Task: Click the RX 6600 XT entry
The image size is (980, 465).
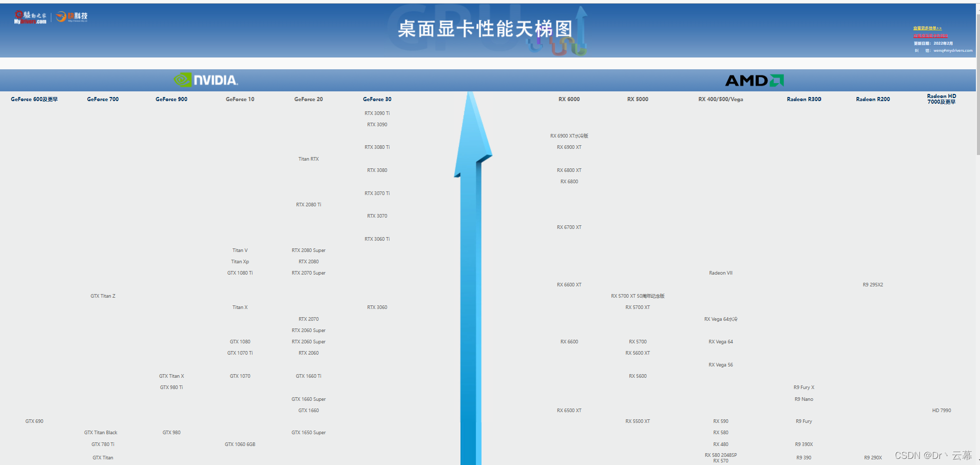Action: click(569, 285)
